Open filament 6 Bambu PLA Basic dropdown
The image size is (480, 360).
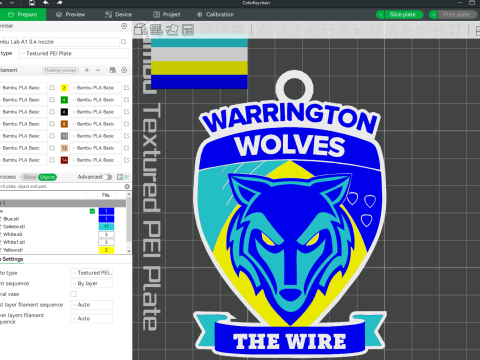tap(96, 112)
